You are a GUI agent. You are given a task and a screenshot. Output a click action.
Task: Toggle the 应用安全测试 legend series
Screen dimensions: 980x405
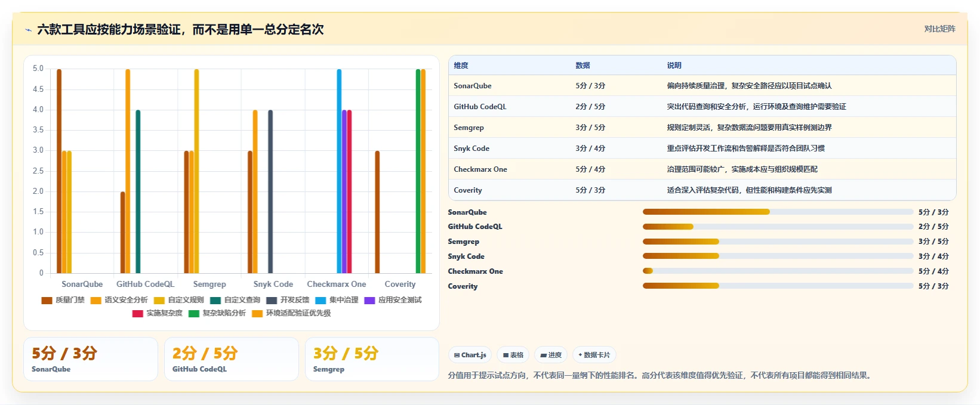393,300
